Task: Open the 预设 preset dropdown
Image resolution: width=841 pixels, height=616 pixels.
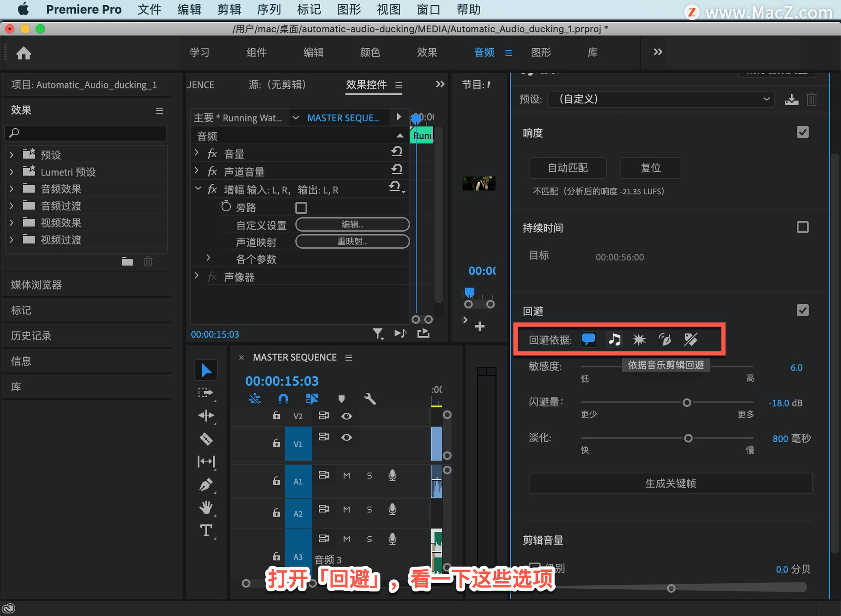Action: click(661, 99)
